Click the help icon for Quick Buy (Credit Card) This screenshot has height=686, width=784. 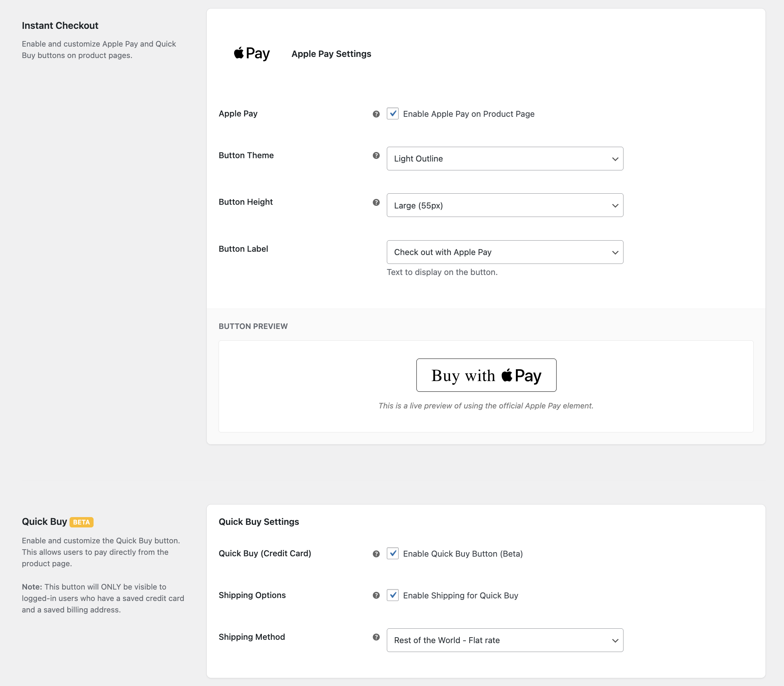[376, 554]
